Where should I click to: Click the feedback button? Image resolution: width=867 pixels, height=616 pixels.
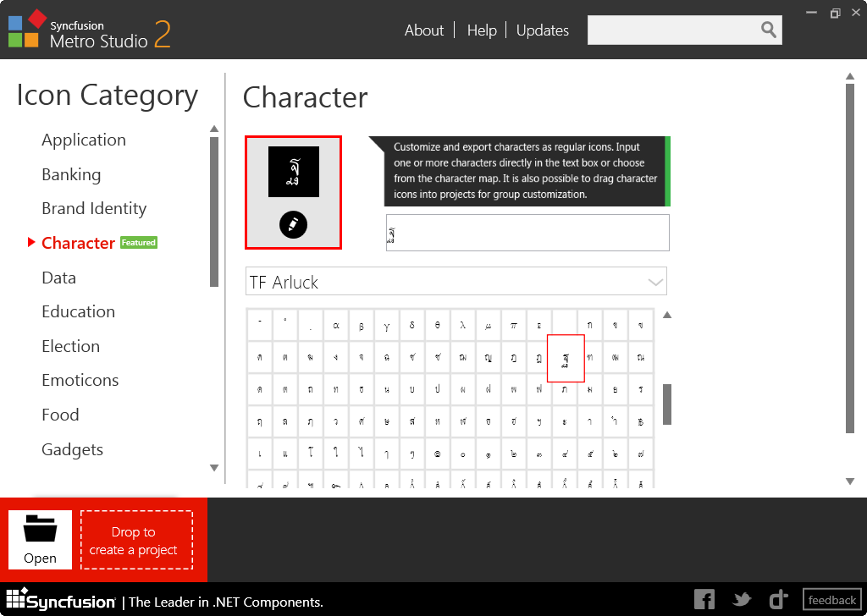pyautogui.click(x=831, y=600)
